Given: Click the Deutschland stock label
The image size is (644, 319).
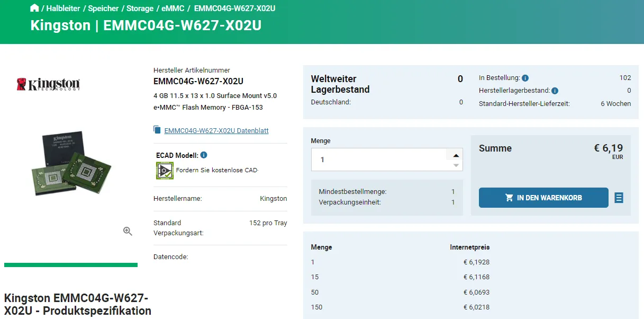Looking at the screenshot, I should pyautogui.click(x=331, y=102).
